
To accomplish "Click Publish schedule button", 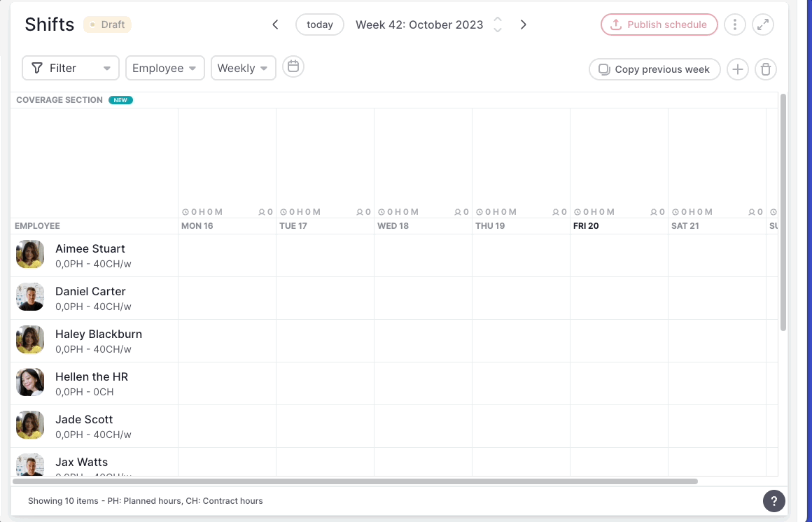I will click(659, 24).
